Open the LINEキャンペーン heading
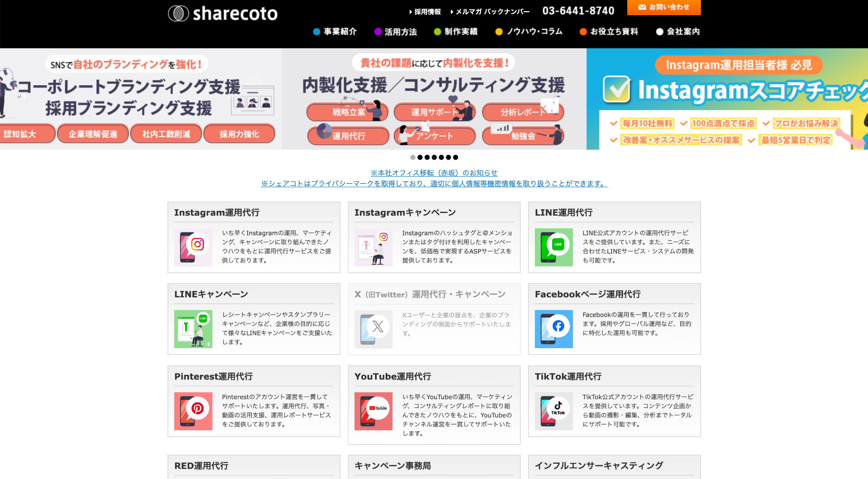 (211, 294)
